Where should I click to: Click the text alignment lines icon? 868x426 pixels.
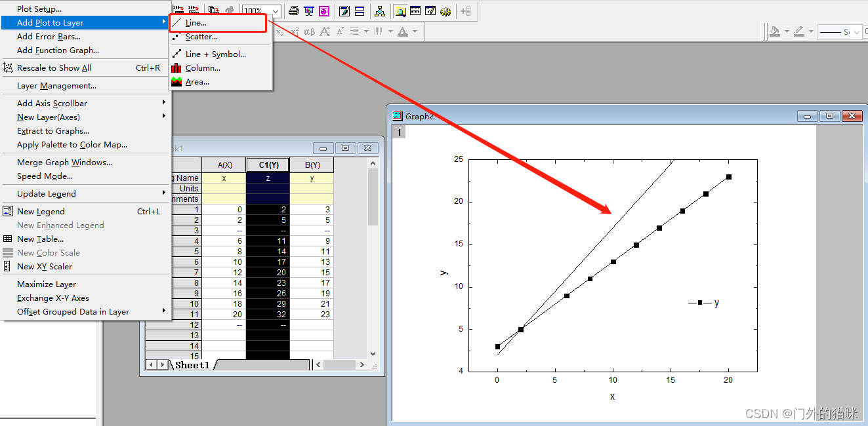(x=354, y=31)
